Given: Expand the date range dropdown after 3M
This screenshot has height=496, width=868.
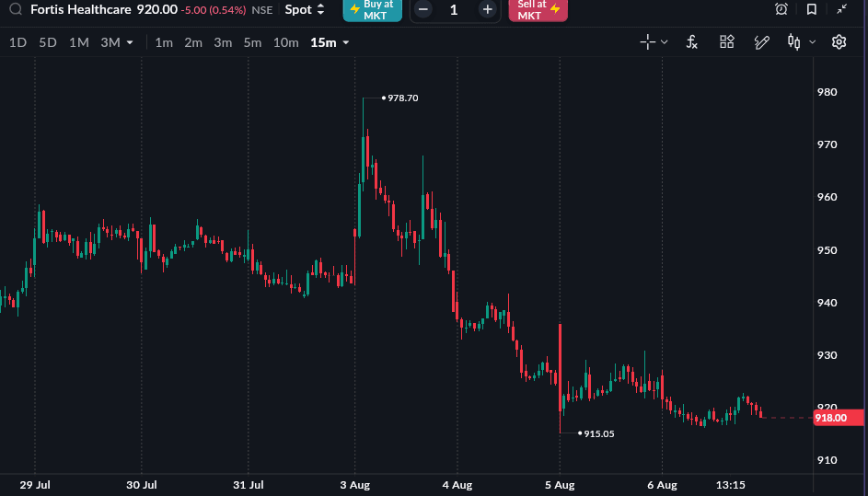Looking at the screenshot, I should (130, 42).
